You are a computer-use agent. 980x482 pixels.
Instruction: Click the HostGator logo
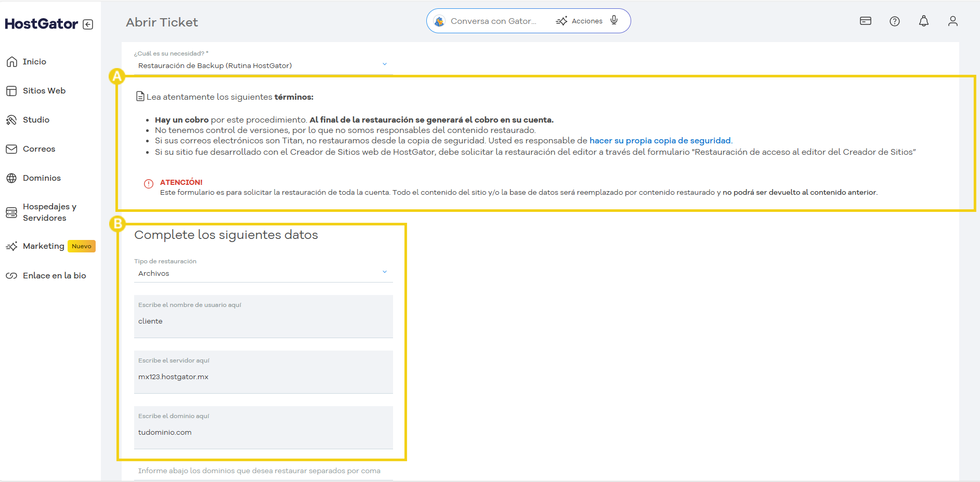42,23
